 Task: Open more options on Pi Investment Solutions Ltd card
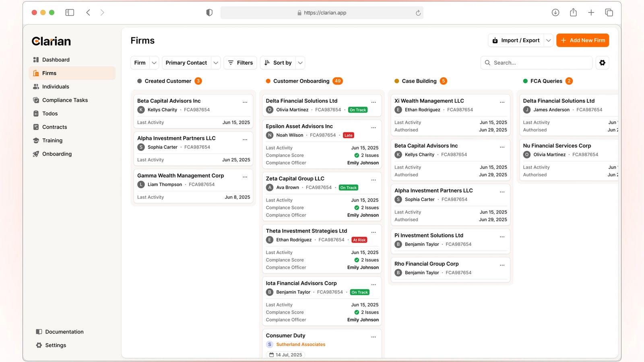[502, 237]
